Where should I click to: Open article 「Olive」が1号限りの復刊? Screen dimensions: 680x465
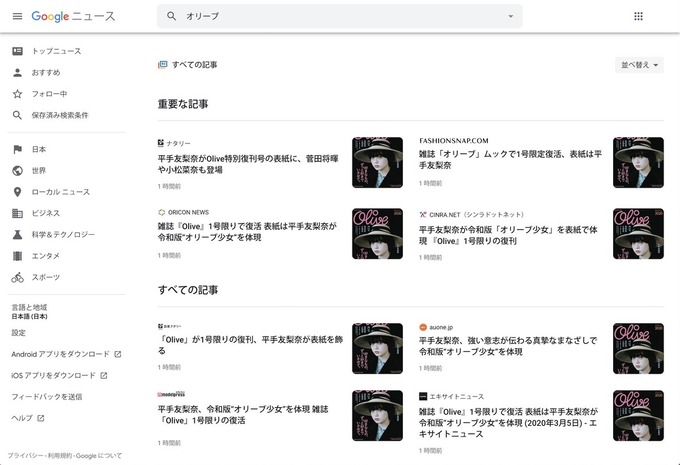point(250,345)
